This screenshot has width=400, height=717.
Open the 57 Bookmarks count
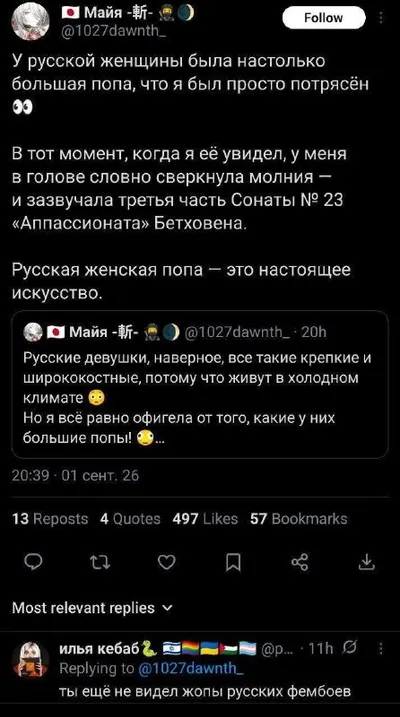click(299, 519)
